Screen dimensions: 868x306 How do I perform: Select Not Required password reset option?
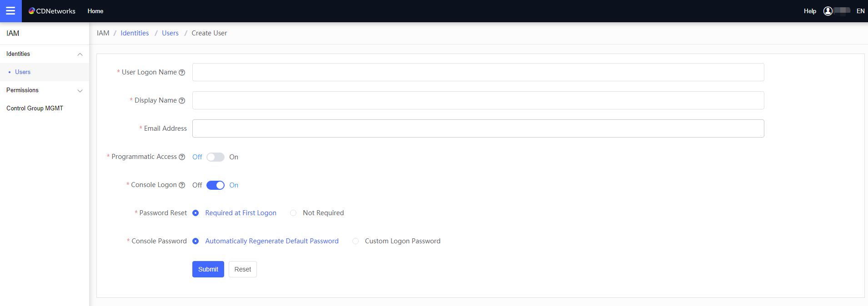pos(293,213)
